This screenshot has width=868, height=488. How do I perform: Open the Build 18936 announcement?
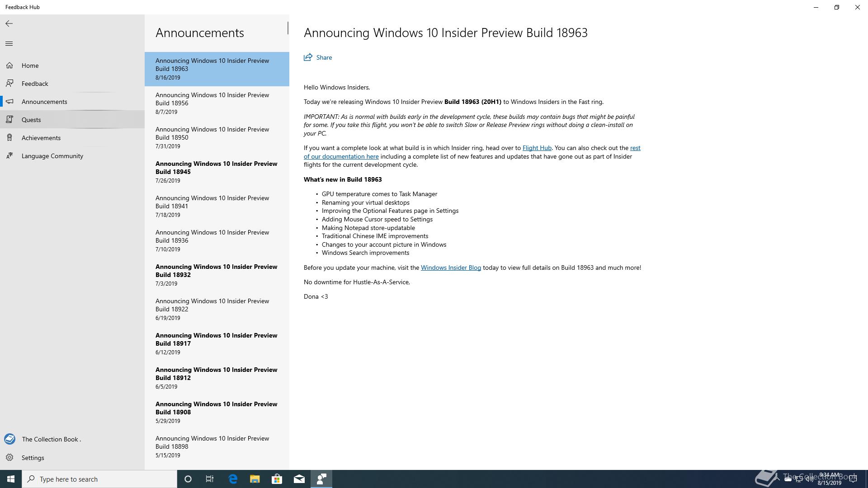[x=217, y=241]
